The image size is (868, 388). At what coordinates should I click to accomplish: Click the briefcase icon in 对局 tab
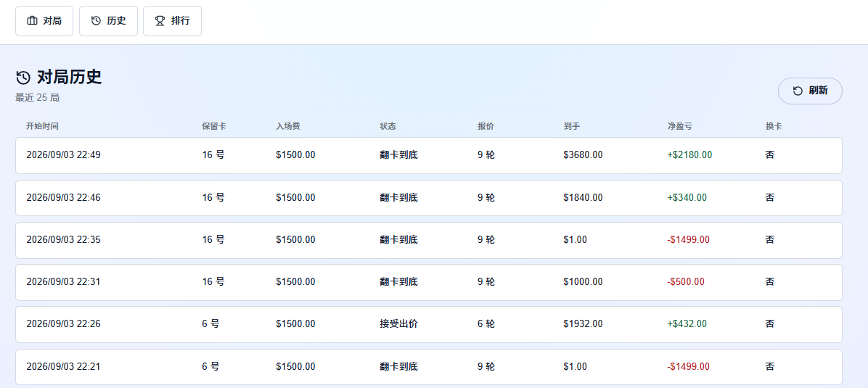coord(33,21)
